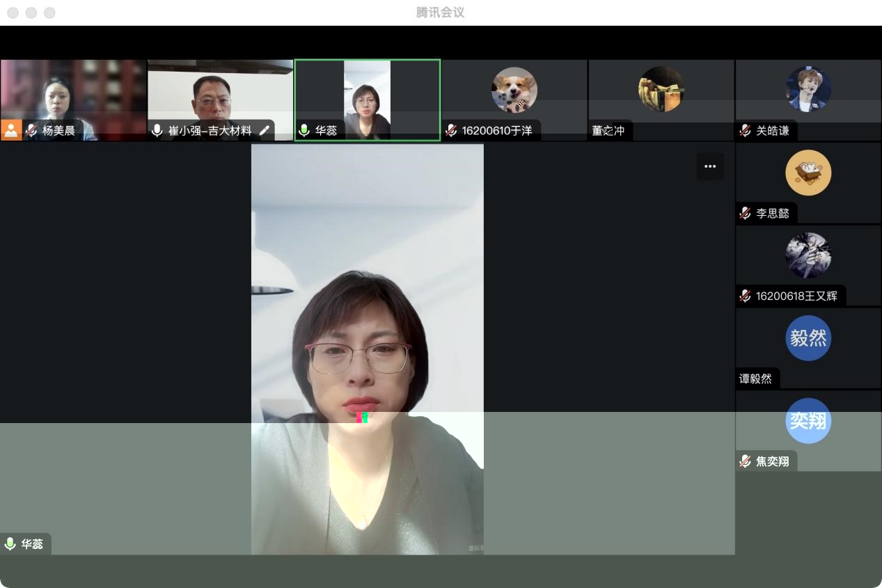The height and width of the screenshot is (588, 882).
Task: Click the name label 李思懿
Action: coord(773,213)
